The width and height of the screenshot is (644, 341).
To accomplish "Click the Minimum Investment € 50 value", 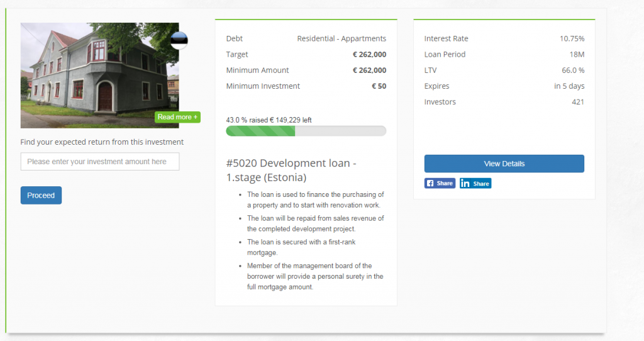I will click(x=379, y=86).
